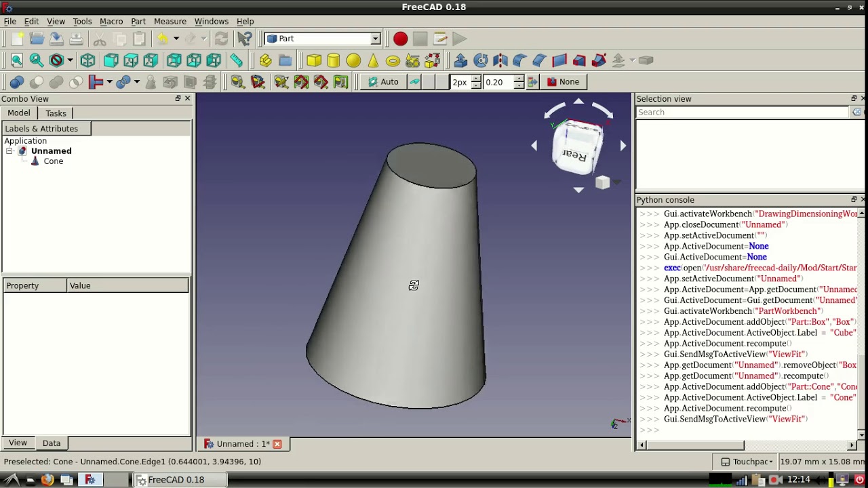Click in the Selection view search field

pos(742,113)
